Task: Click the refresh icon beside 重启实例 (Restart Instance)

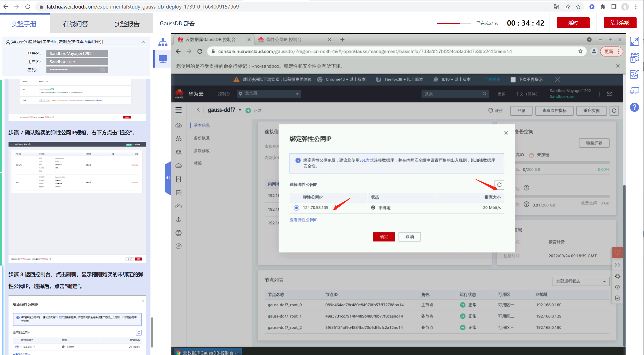Action: [614, 110]
